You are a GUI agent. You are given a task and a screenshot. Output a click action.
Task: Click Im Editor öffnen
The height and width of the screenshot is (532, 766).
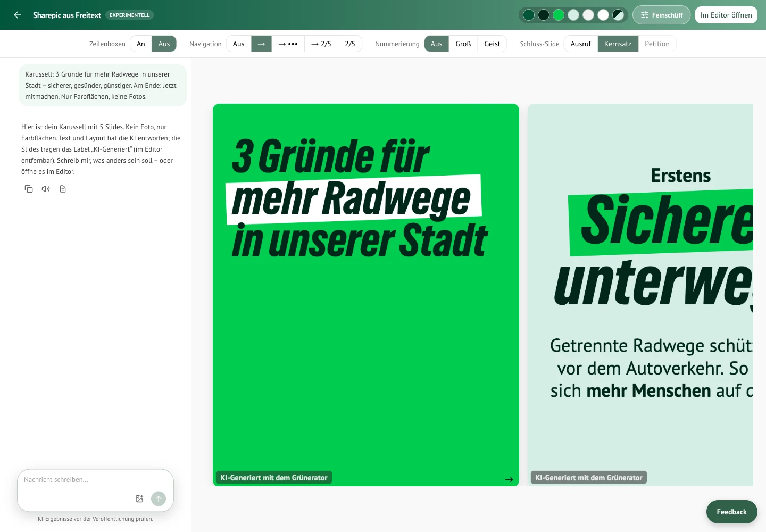click(726, 15)
